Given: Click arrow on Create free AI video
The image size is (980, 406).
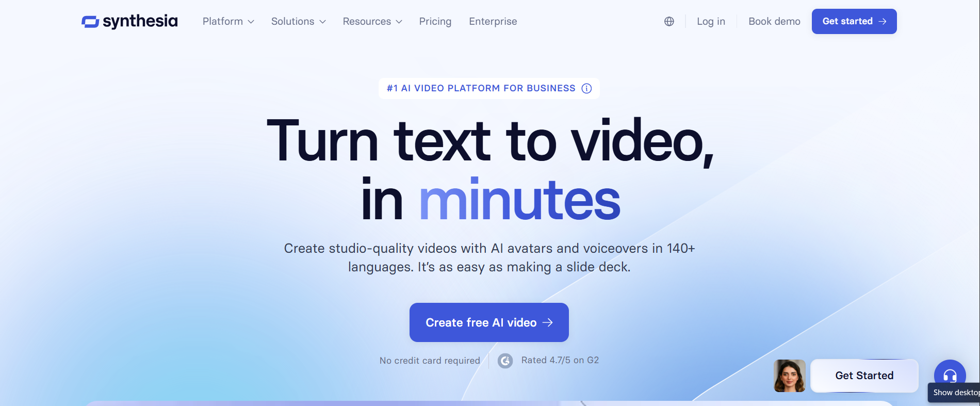Looking at the screenshot, I should click(548, 322).
